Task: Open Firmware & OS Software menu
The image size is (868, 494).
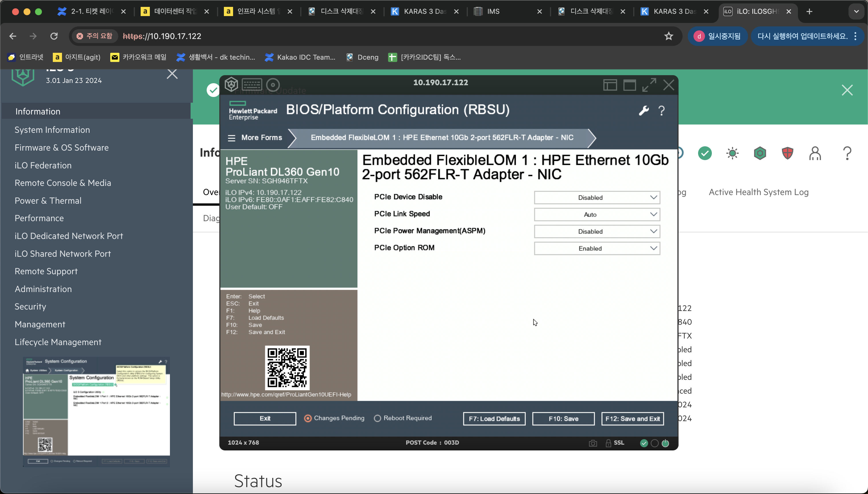Action: click(x=61, y=147)
